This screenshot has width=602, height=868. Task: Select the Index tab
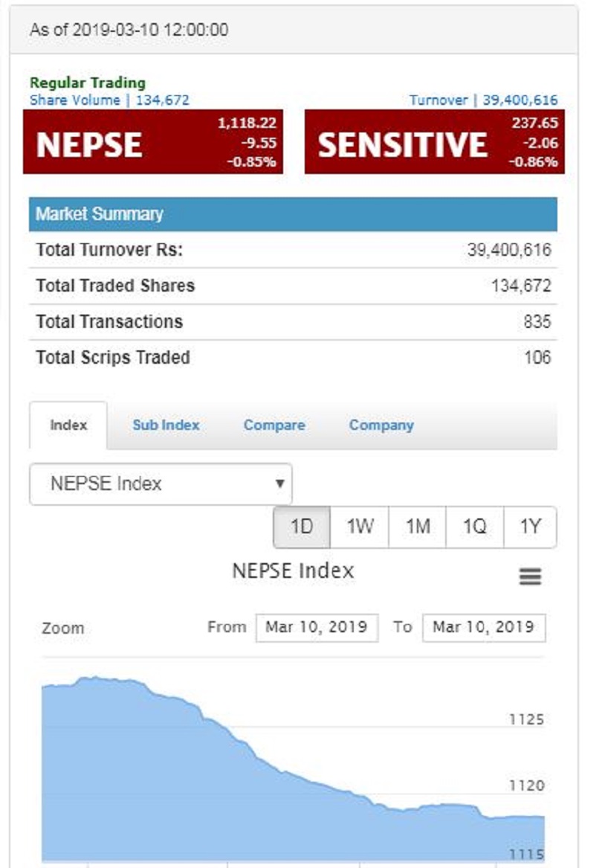tap(68, 425)
